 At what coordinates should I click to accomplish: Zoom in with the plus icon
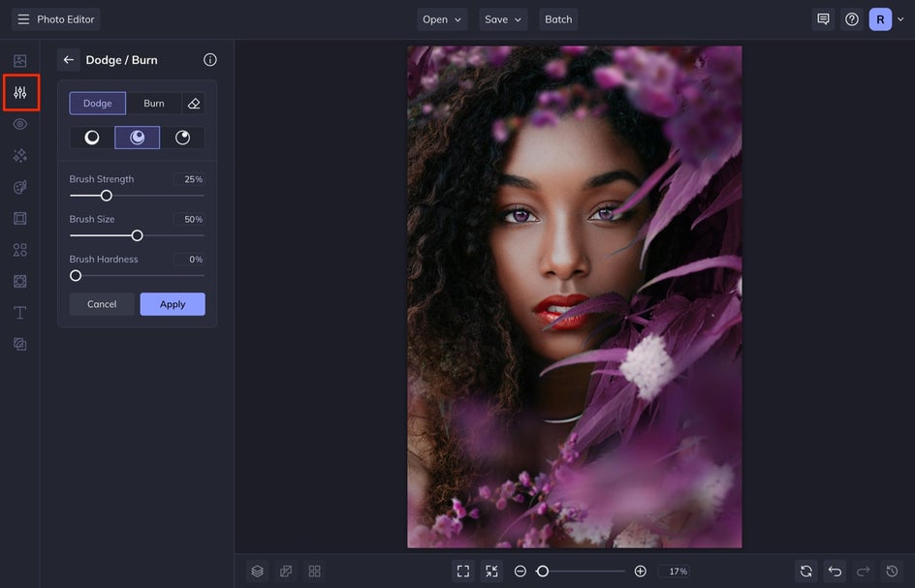(x=640, y=572)
